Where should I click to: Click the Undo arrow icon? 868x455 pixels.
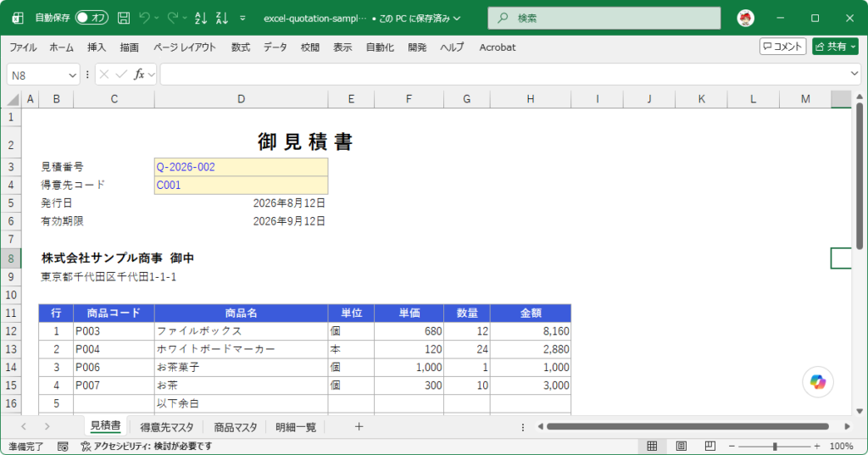pos(144,19)
